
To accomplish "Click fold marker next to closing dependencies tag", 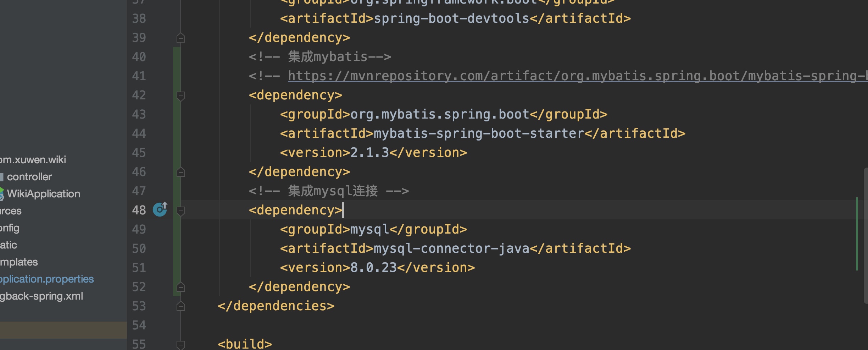I will (181, 306).
